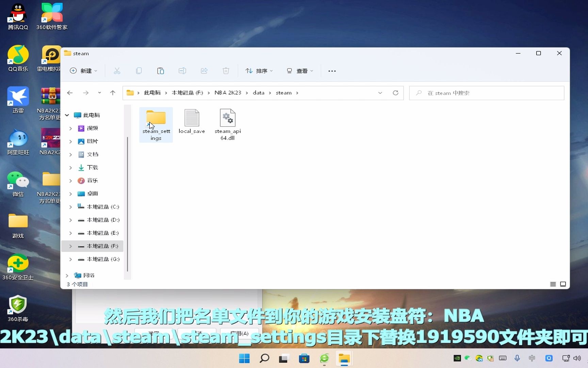Go forward with the right arrow
Image resolution: width=588 pixels, height=368 pixels.
coord(86,93)
